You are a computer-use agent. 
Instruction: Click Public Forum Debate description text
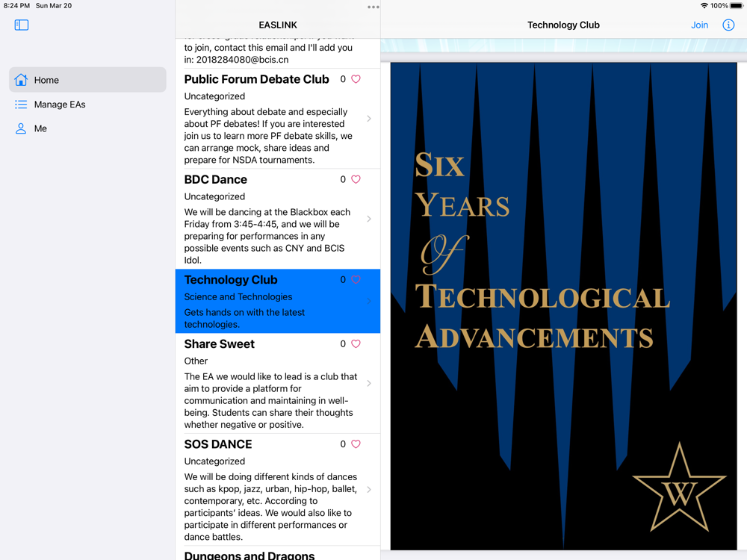coord(268,136)
